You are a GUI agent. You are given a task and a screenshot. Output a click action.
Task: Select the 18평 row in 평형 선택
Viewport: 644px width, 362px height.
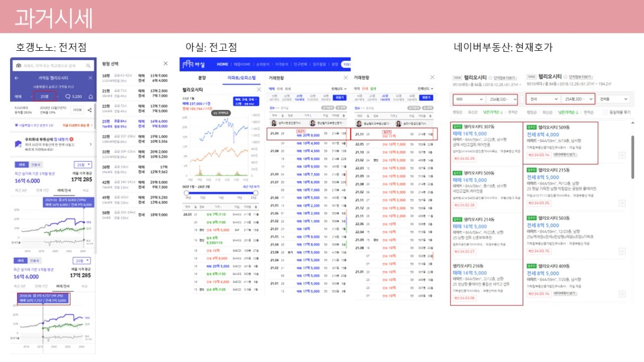pos(135,78)
